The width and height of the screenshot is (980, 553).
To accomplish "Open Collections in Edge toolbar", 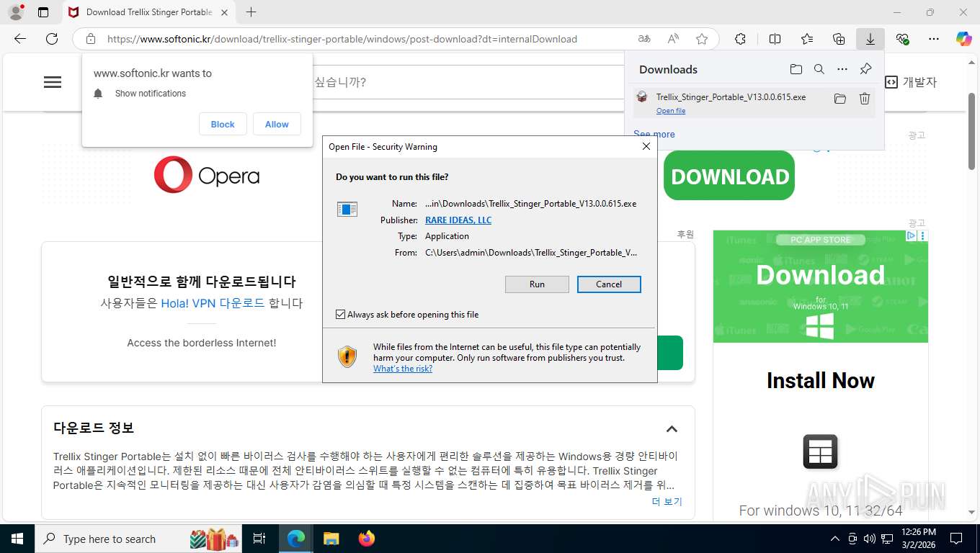I will [839, 39].
